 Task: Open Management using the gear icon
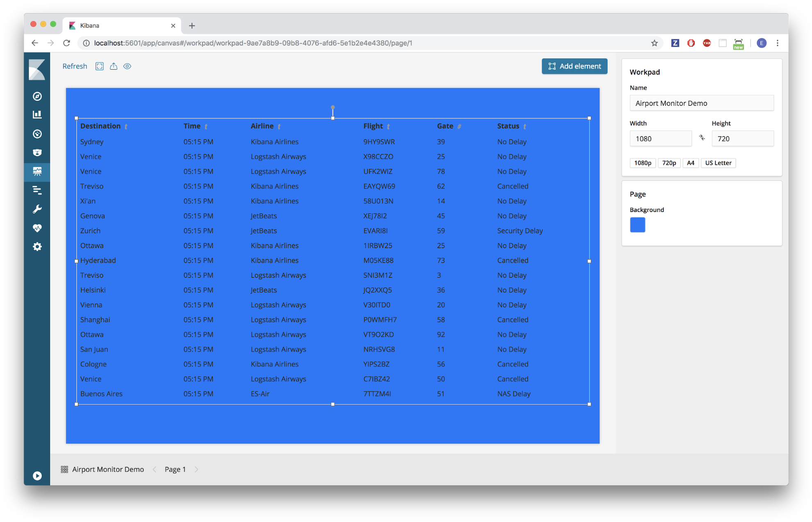coord(37,246)
